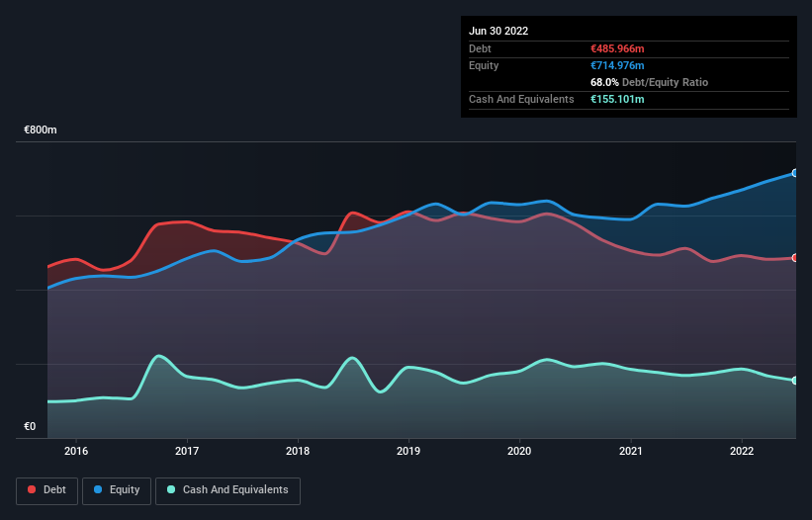The image size is (812, 520).
Task: Click the €800m y-axis label
Action: pos(41,130)
